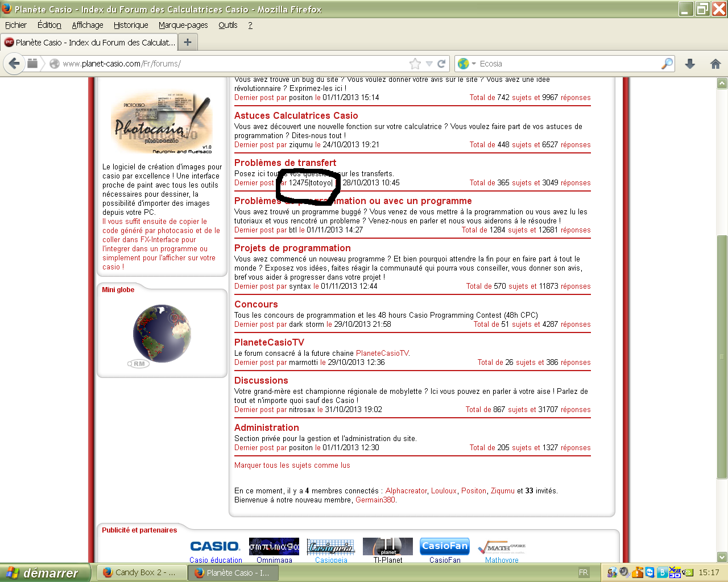The width and height of the screenshot is (728, 582).
Task: Open the Ecosia search engine dropdown
Action: click(x=466, y=64)
